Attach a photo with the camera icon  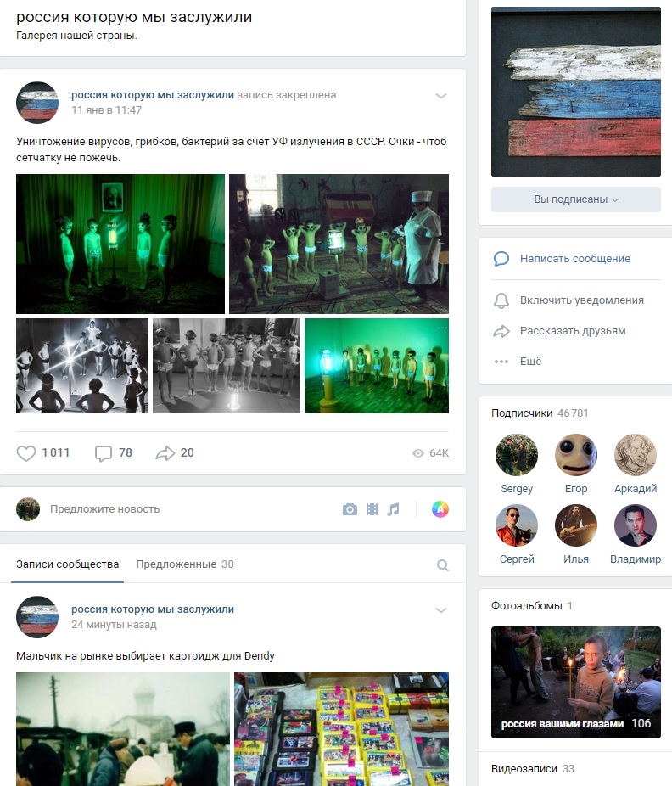coord(350,510)
